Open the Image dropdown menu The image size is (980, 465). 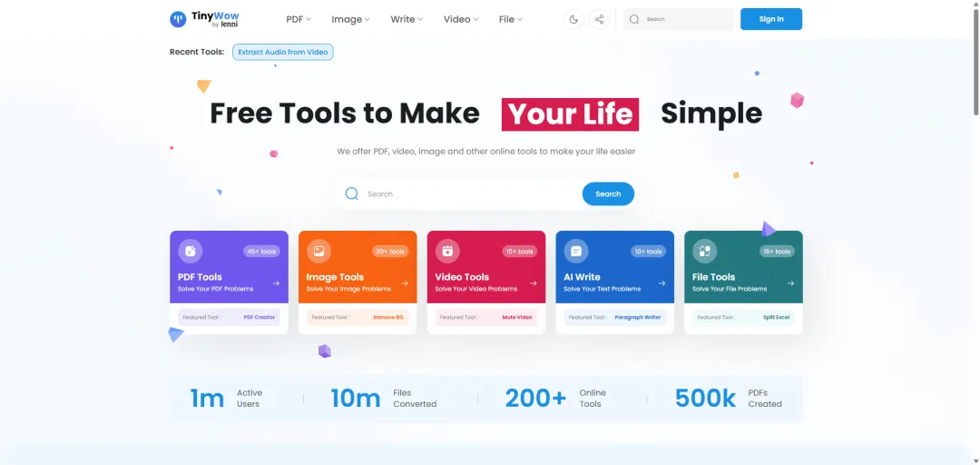[x=350, y=19]
